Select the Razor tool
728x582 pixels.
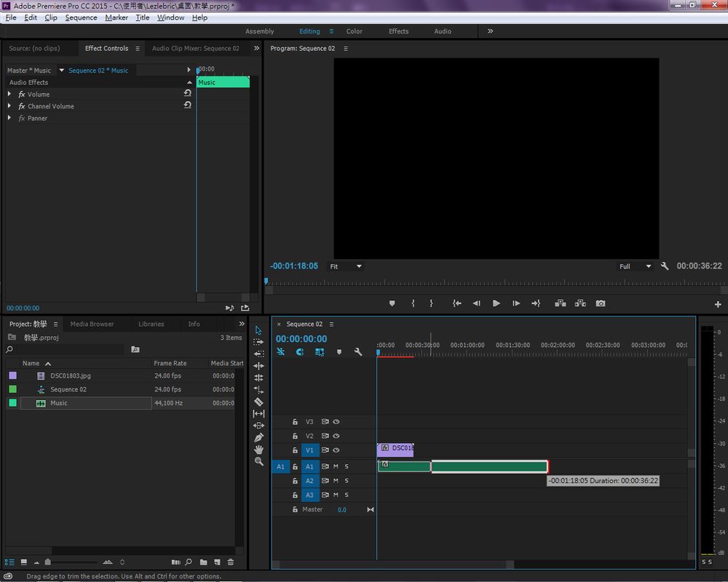coord(258,402)
